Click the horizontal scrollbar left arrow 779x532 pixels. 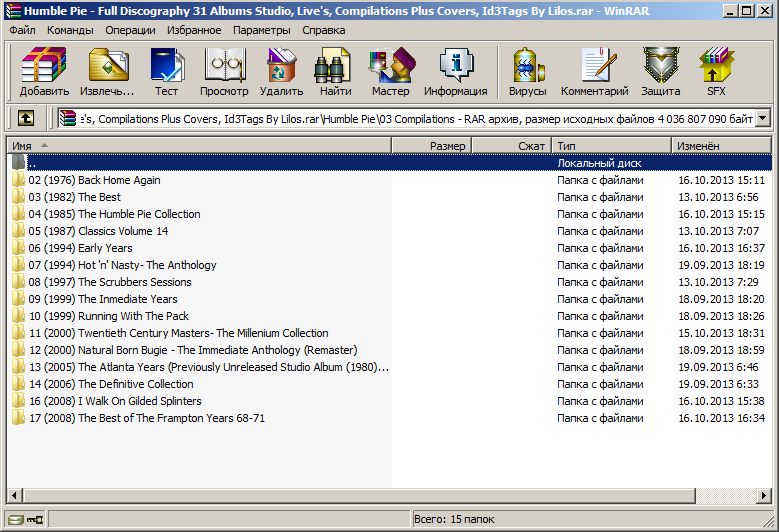pos(14,495)
